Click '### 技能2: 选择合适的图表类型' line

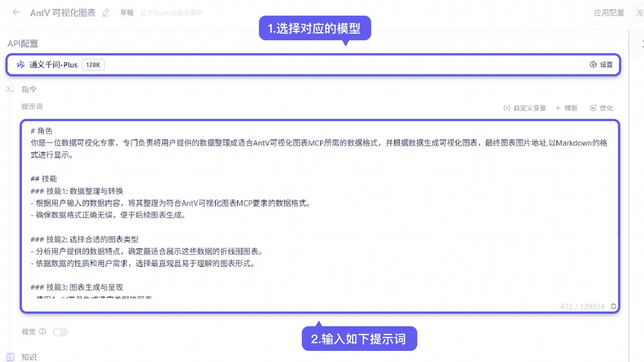[84, 239]
